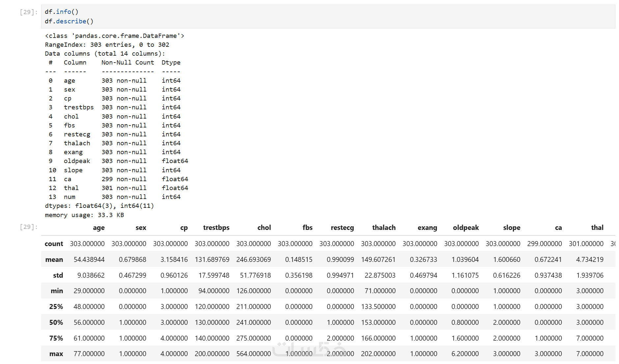The width and height of the screenshot is (619, 364).
Task: Click thalach mean value 149.607261
Action: click(378, 260)
